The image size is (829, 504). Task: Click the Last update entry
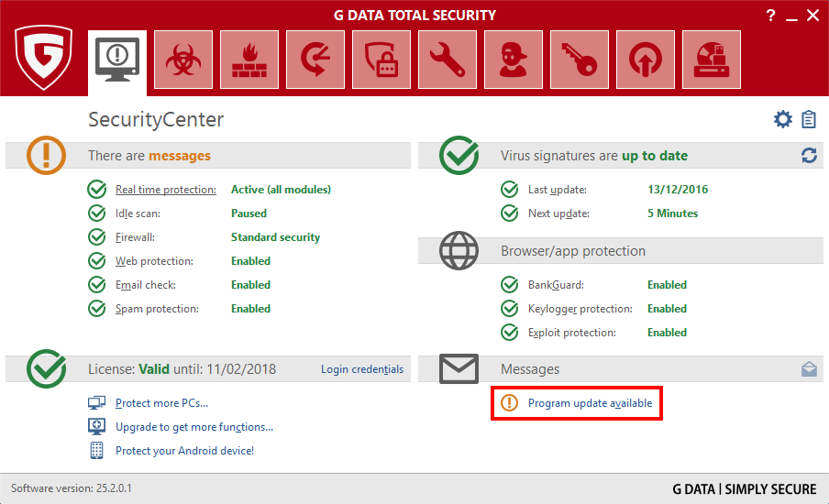click(558, 190)
